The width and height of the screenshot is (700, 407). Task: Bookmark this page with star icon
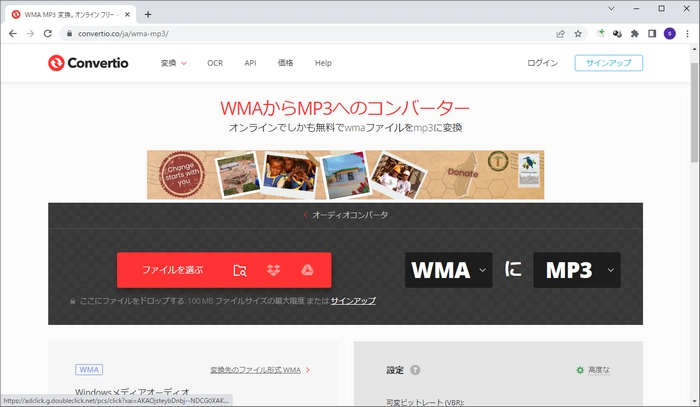pyautogui.click(x=578, y=33)
